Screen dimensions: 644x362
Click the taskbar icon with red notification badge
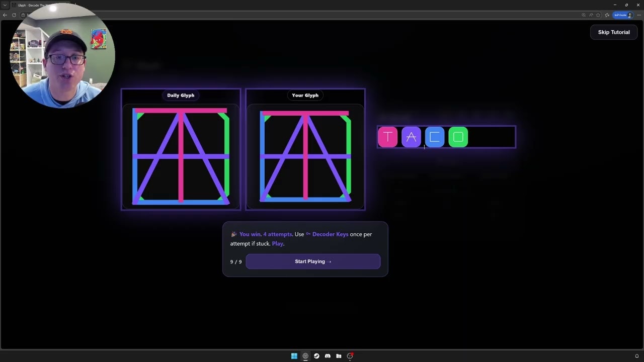point(350,355)
